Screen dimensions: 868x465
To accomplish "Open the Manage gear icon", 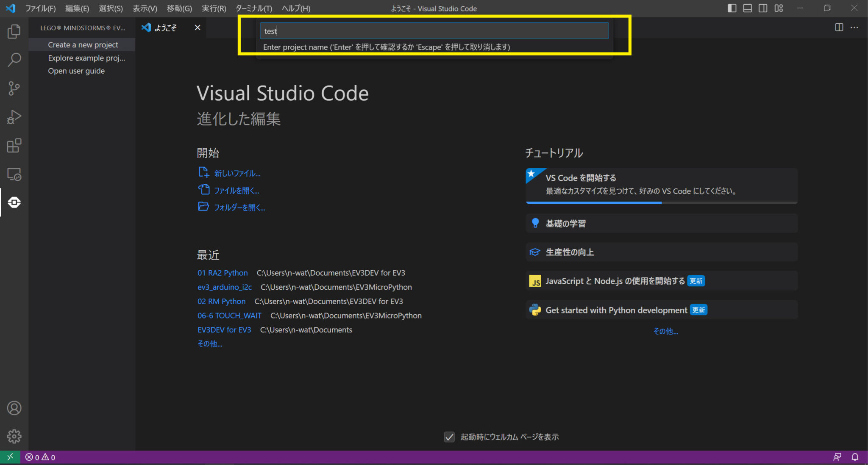I will [x=14, y=436].
